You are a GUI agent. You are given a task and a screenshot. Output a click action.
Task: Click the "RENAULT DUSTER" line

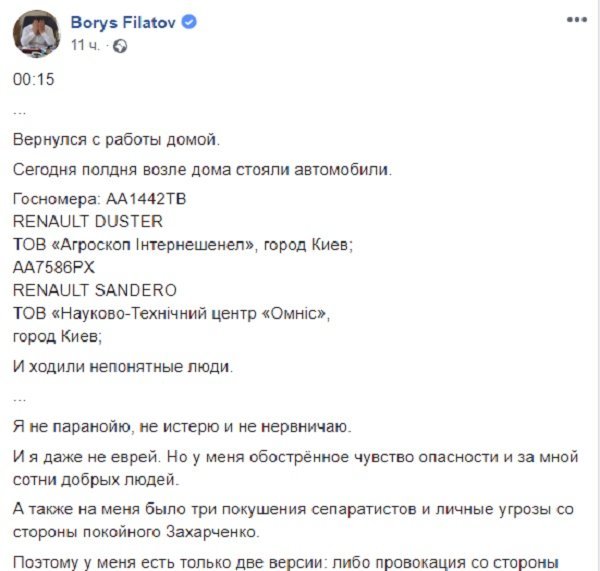pos(89,219)
